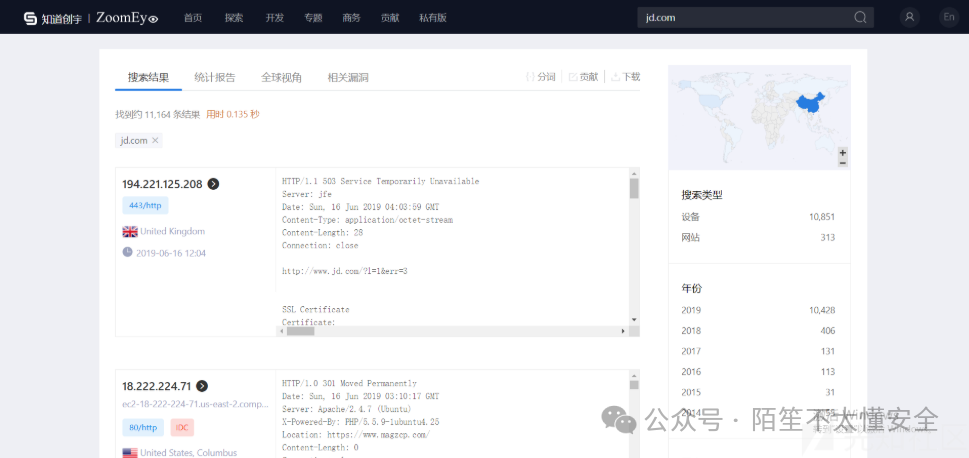The height and width of the screenshot is (458, 969).
Task: Zoom out on the world map
Action: (842, 162)
